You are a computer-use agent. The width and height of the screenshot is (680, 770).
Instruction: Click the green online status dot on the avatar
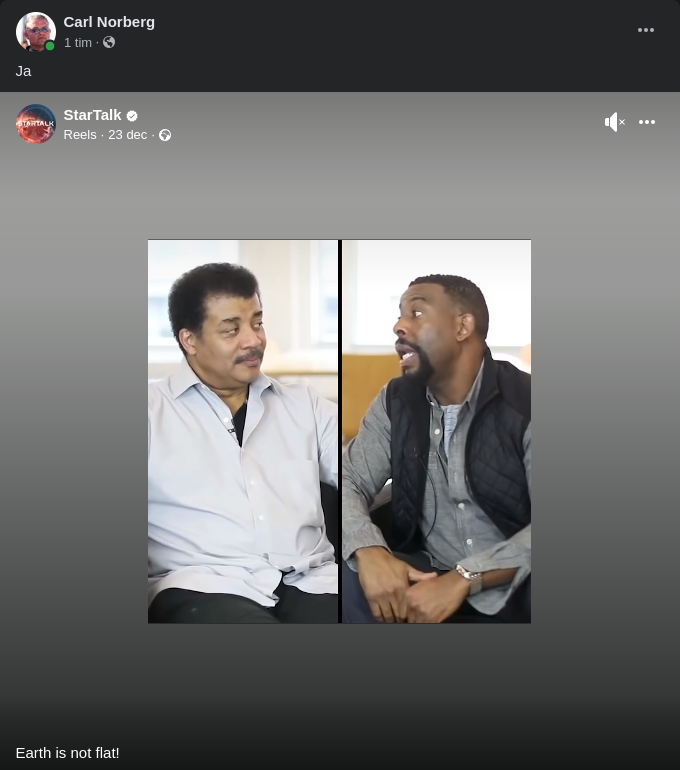pyautogui.click(x=50, y=46)
